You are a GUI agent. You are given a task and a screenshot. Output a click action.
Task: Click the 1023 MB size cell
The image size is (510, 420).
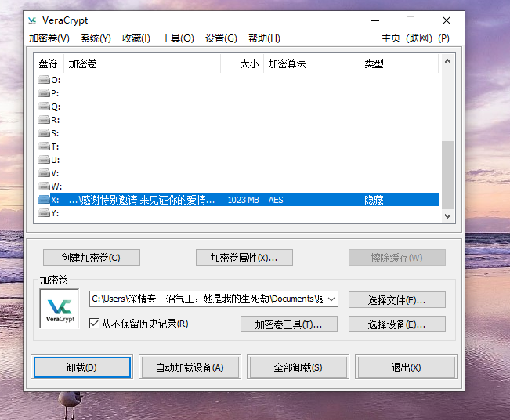[x=243, y=200]
